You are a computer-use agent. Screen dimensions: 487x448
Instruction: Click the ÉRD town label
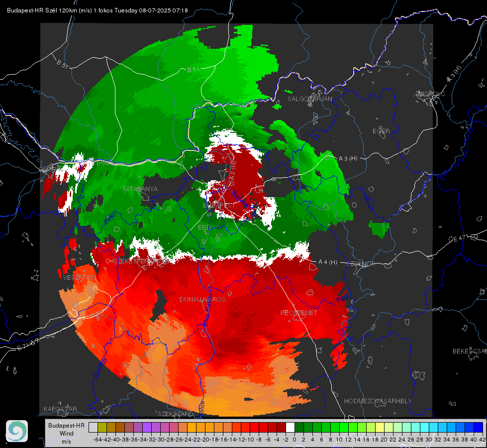pyautogui.click(x=204, y=227)
